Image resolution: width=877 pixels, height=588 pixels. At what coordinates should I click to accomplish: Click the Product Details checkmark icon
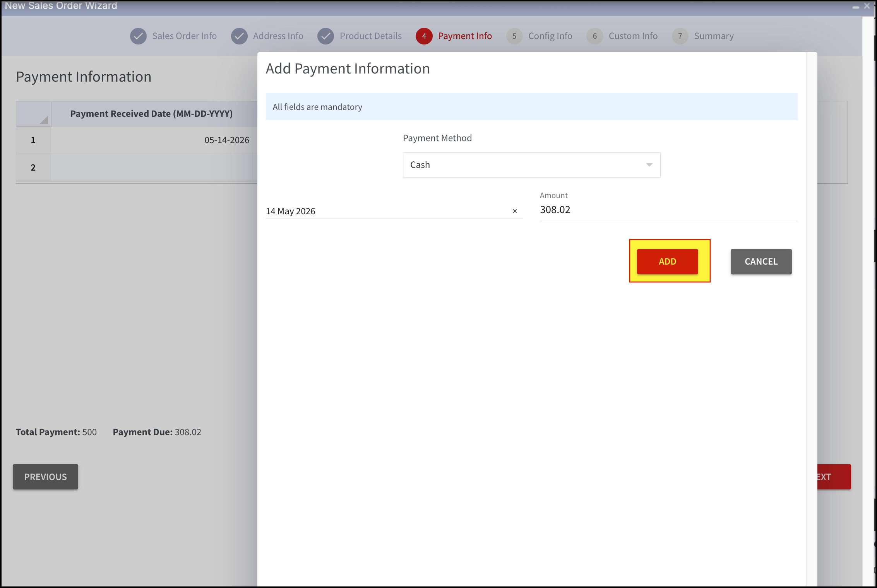pos(325,36)
